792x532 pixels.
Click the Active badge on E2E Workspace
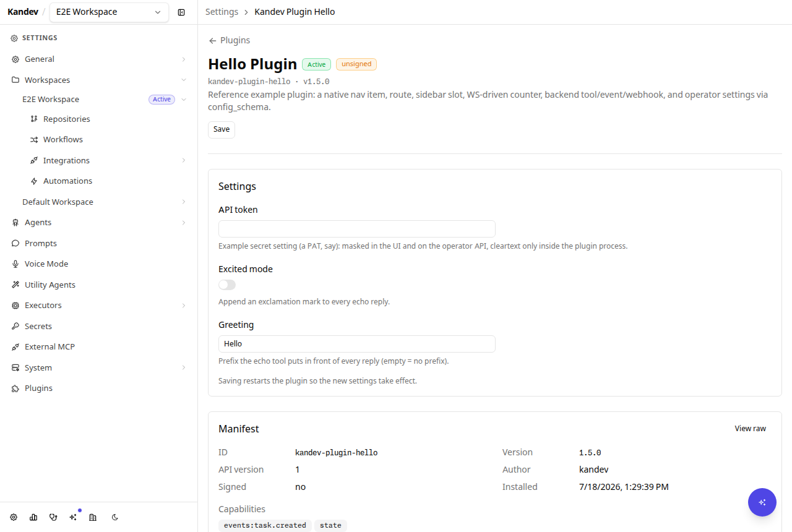pos(162,100)
